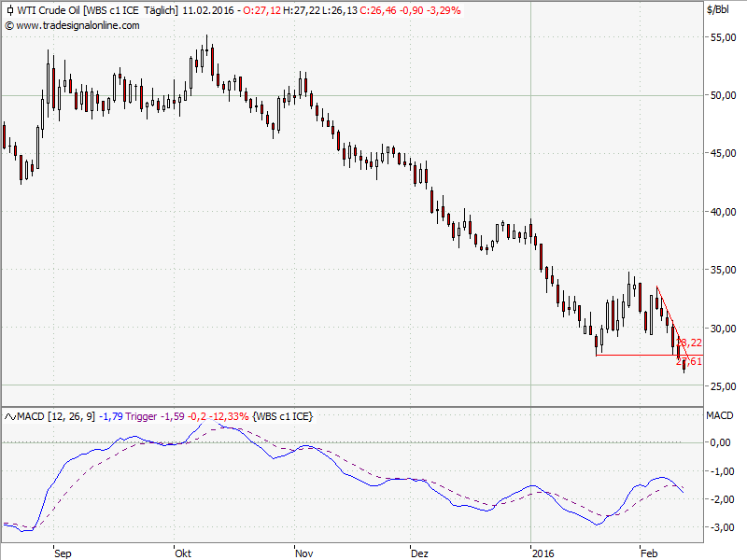
Task: Click the $/Bbl unit label
Action: pyautogui.click(x=720, y=10)
